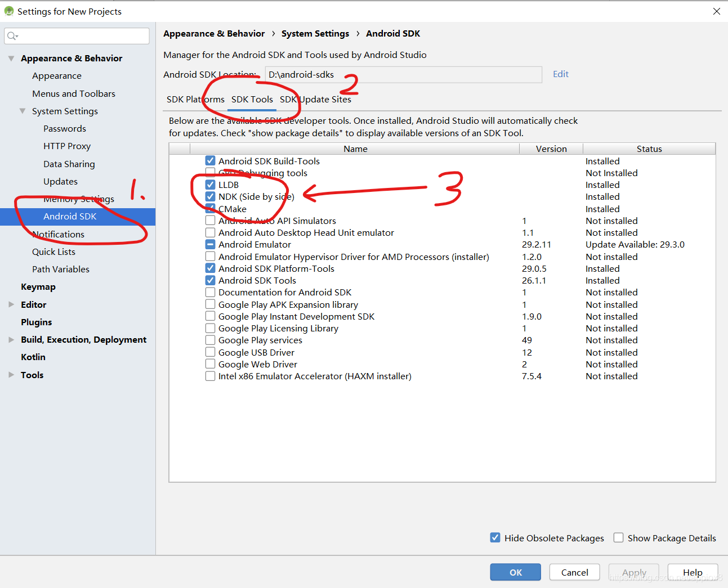728x588 pixels.
Task: Select Passwords in System Settings
Action: (65, 129)
